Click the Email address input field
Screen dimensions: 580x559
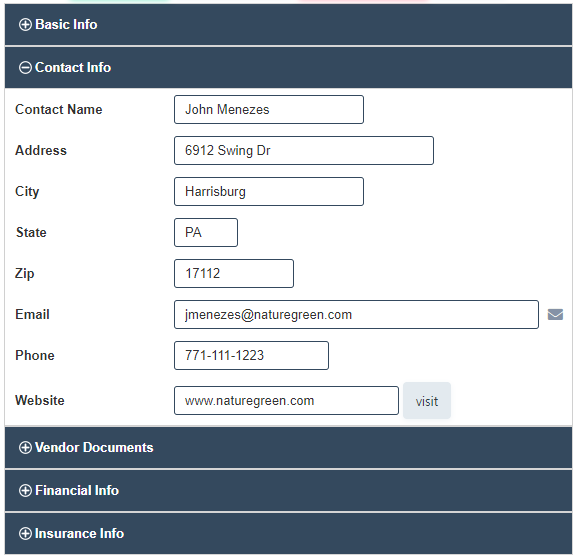point(356,314)
